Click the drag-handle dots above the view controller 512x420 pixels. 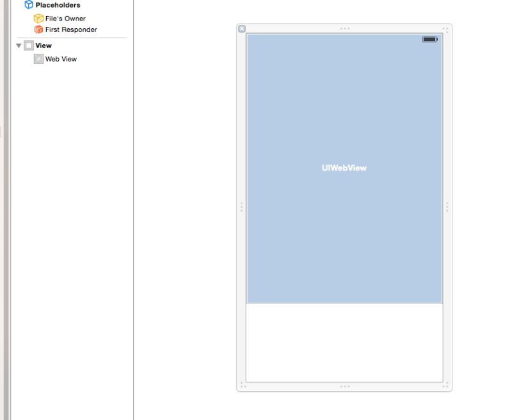click(345, 28)
